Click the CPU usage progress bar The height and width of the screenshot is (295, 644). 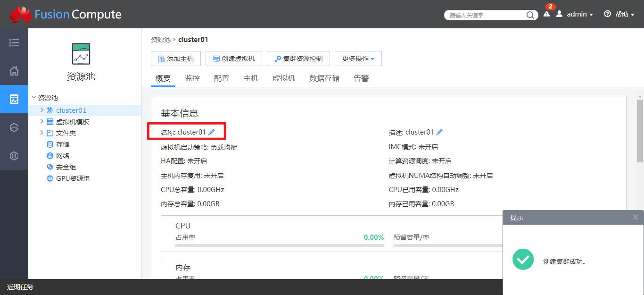[280, 245]
